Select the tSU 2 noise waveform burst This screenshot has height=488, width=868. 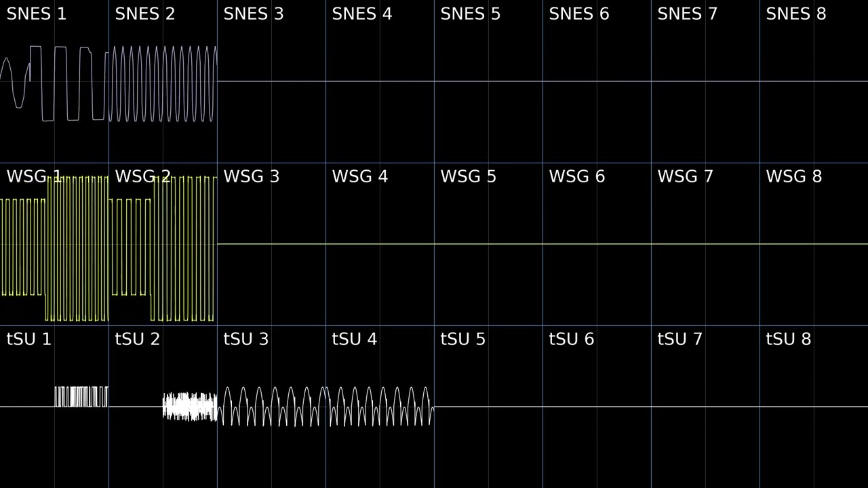(190, 407)
